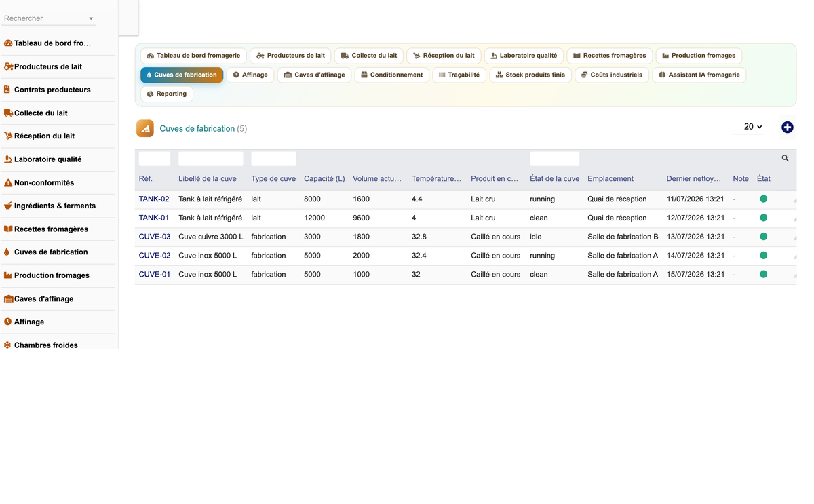Sort by the Volume actu… column header

[377, 179]
